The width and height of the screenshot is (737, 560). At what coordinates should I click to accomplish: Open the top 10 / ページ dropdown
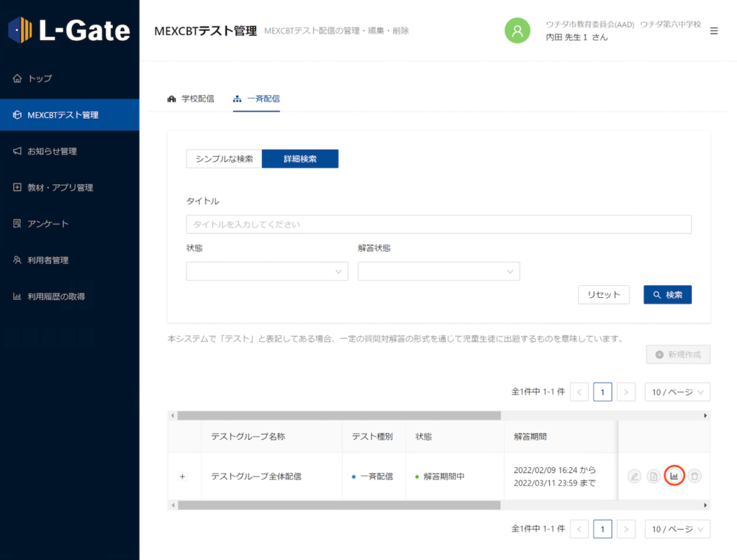coord(677,392)
